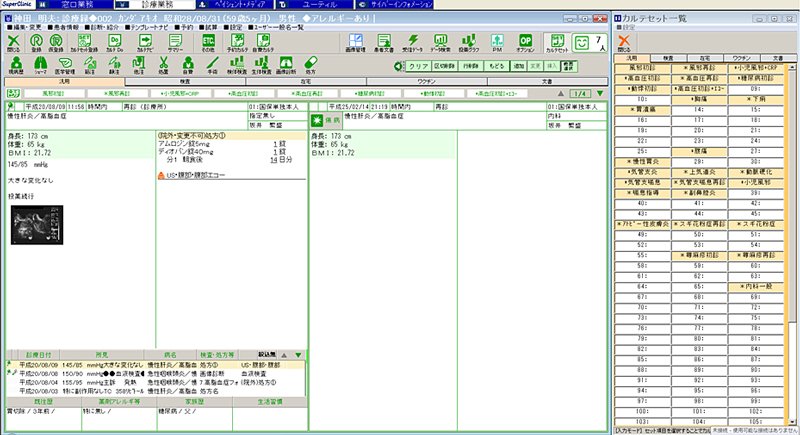Open the カルテナビ toolbar icon

tap(145, 43)
